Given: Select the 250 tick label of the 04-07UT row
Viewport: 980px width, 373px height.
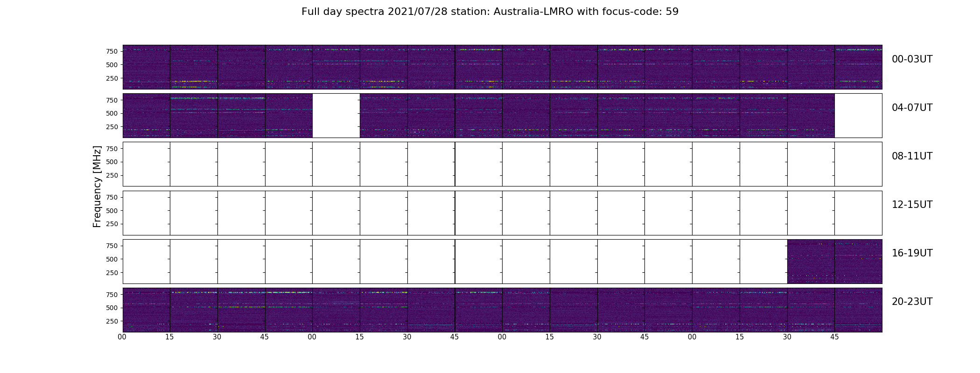Looking at the screenshot, I should 112,127.
